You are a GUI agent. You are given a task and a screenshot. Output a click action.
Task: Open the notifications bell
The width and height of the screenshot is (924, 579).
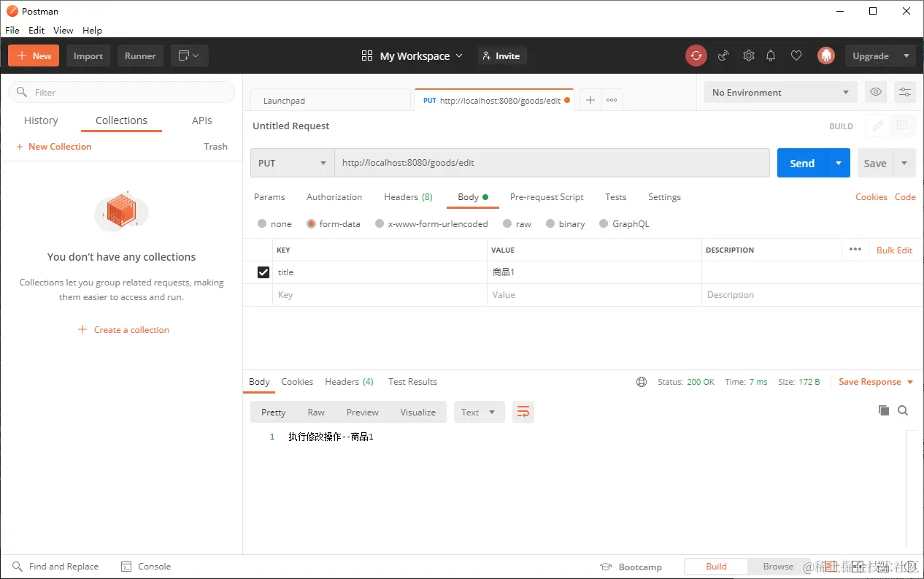point(771,55)
